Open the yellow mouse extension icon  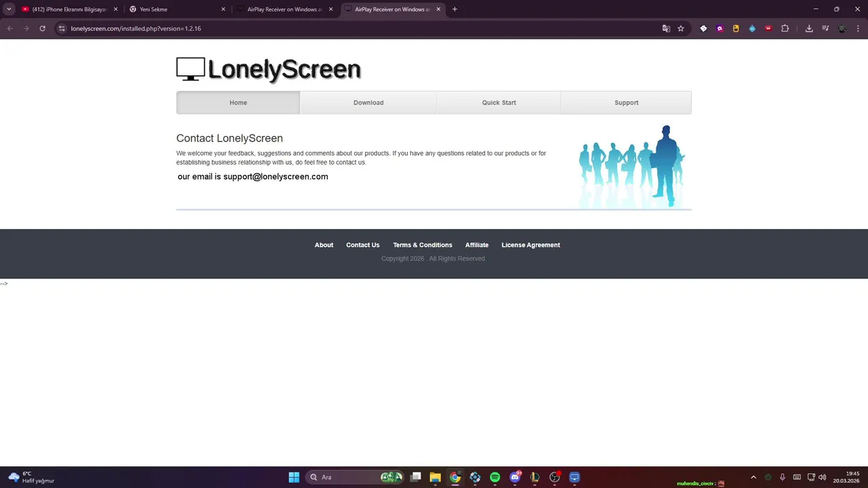736,28
